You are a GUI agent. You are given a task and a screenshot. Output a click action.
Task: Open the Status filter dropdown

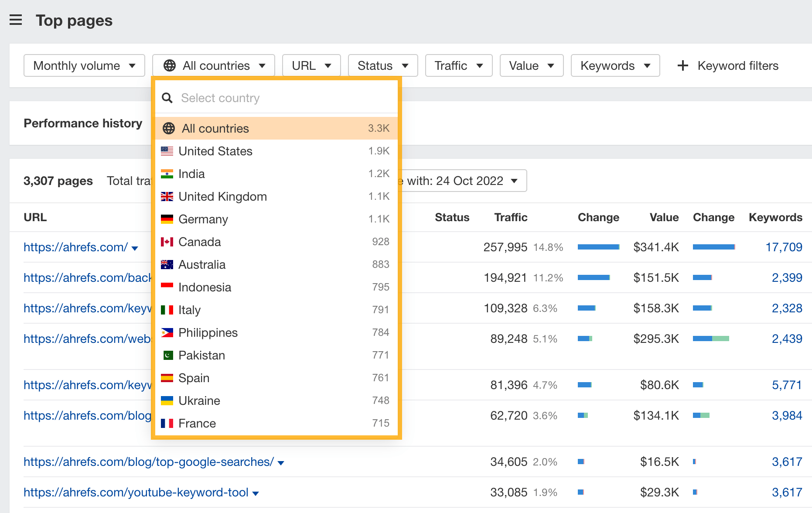382,65
